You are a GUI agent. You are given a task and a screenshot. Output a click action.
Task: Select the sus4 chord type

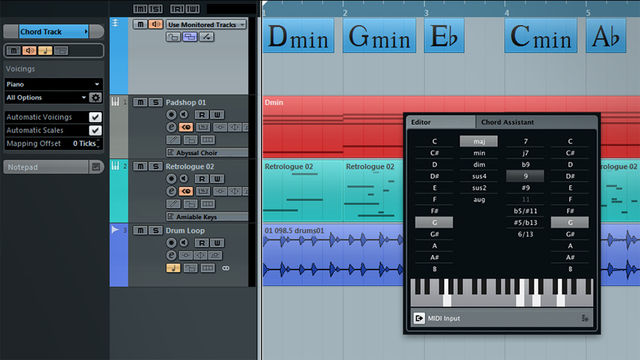pos(479,176)
